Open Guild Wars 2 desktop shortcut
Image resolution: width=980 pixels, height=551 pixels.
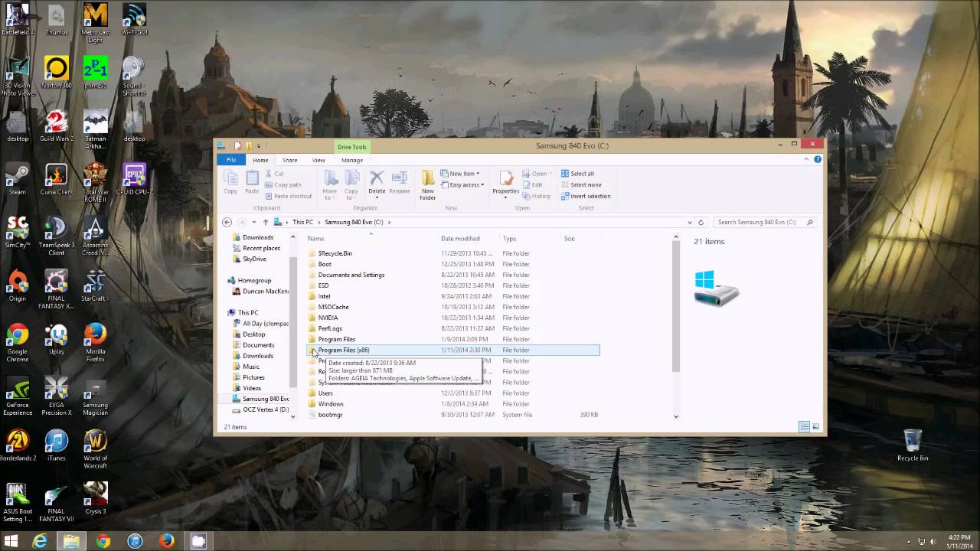(x=56, y=126)
